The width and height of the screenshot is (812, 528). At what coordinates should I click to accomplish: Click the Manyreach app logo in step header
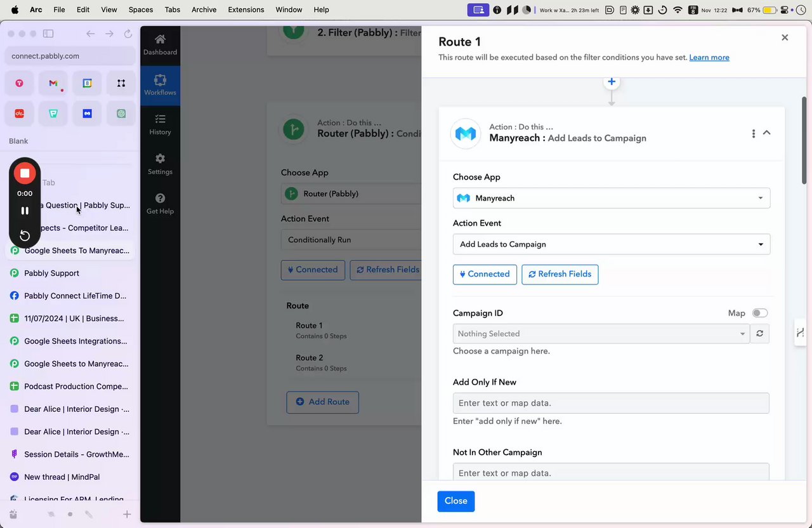(x=466, y=133)
